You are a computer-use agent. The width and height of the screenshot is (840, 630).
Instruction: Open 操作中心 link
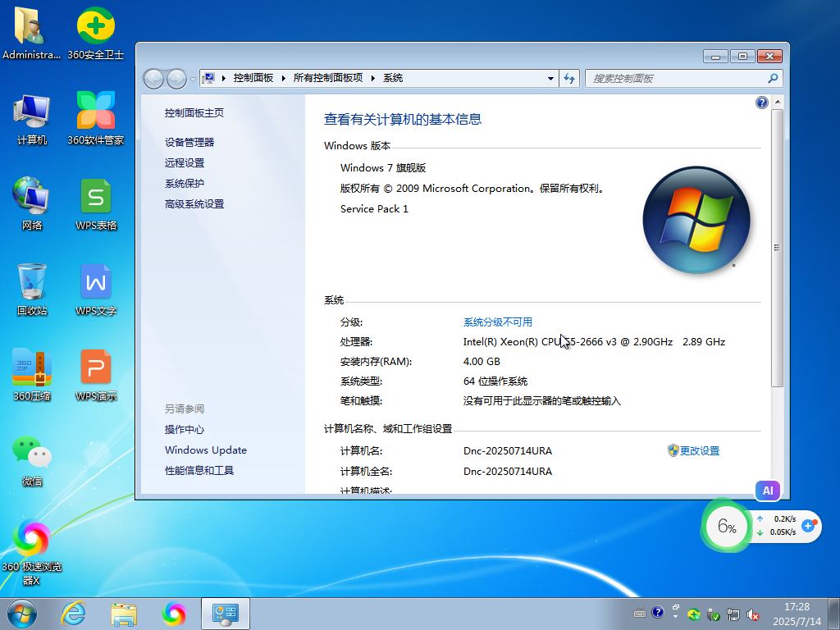coord(185,429)
